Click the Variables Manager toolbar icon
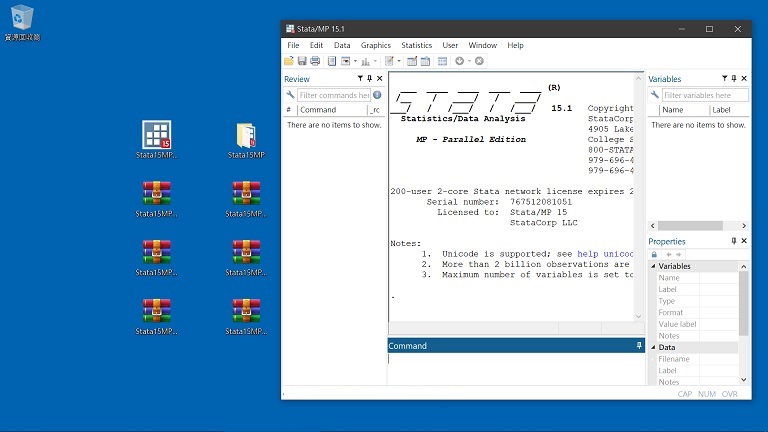This screenshot has width=768, height=432. click(442, 61)
